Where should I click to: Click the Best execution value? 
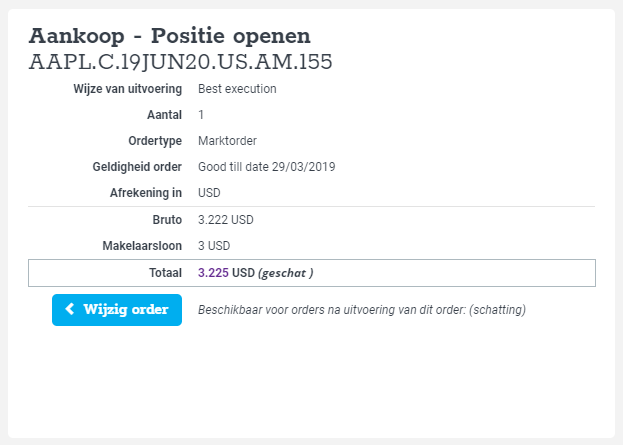(237, 89)
